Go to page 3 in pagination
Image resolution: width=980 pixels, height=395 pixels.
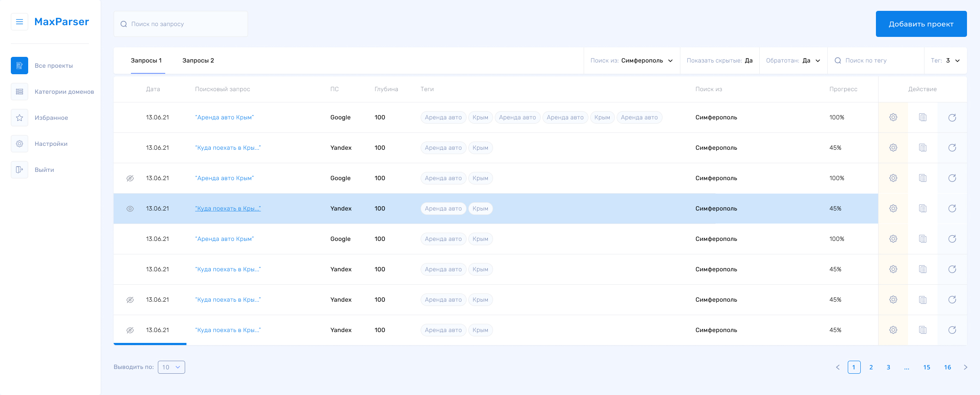(x=889, y=367)
